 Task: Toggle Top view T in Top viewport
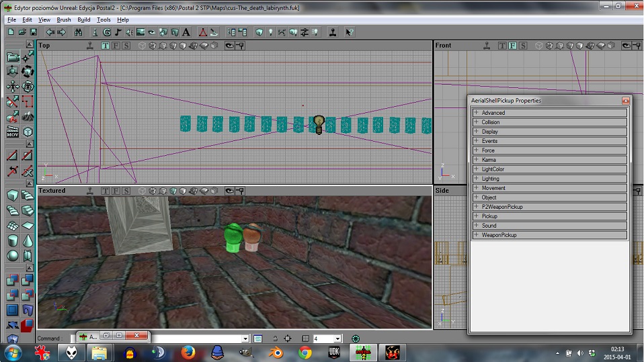[106, 46]
